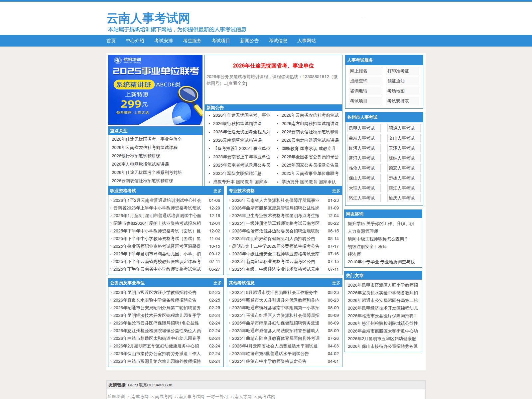Open the red headline 2026年仕途无忧国省考、事业单位
Screen dimensions: 532x399
[273, 66]
